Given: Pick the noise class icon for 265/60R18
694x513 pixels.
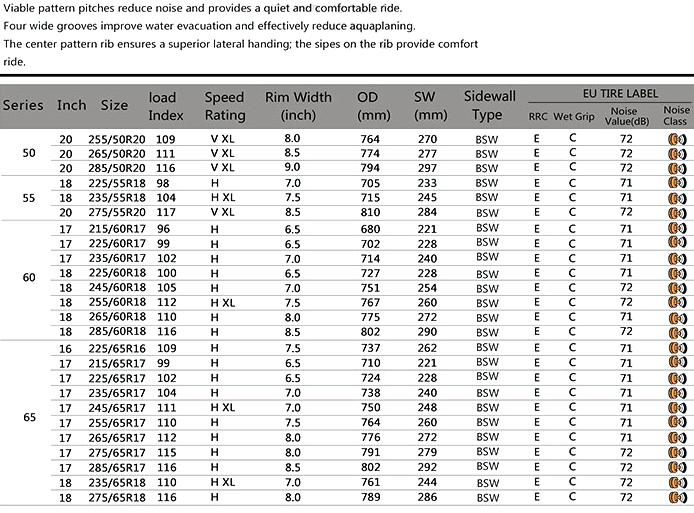Looking at the screenshot, I should [x=677, y=318].
